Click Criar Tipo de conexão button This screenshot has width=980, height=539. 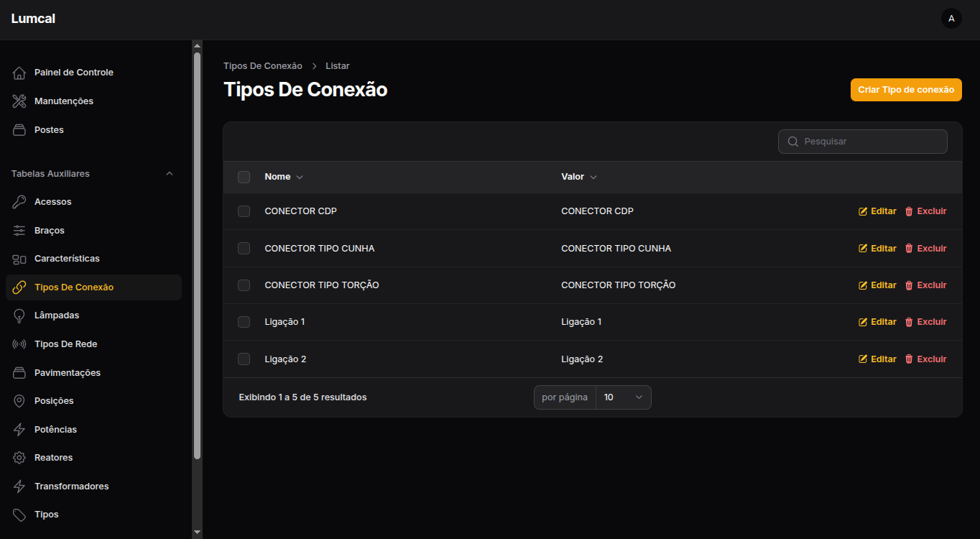905,90
